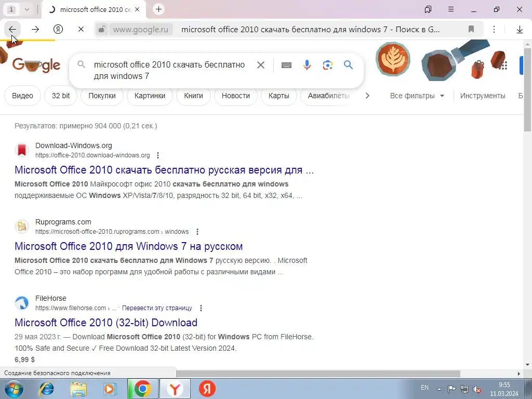
Task: Bookmark this page with the bookmark icon
Action: tap(471, 30)
